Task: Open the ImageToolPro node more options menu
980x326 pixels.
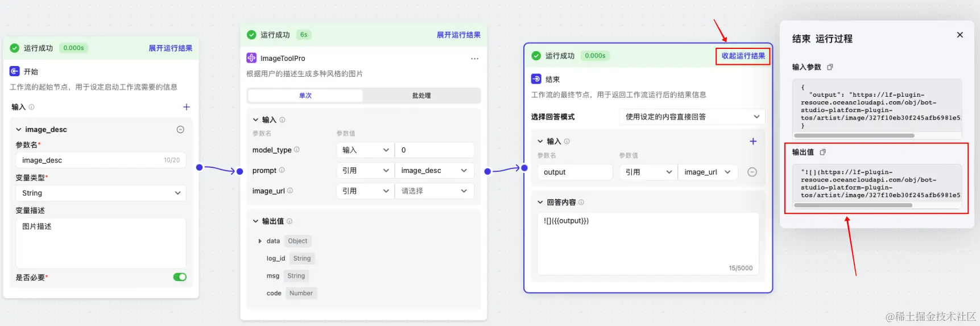Action: [474, 59]
